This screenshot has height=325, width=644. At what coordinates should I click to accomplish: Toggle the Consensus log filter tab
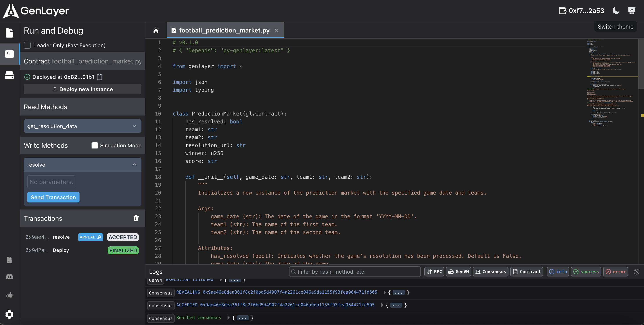[x=490, y=271]
